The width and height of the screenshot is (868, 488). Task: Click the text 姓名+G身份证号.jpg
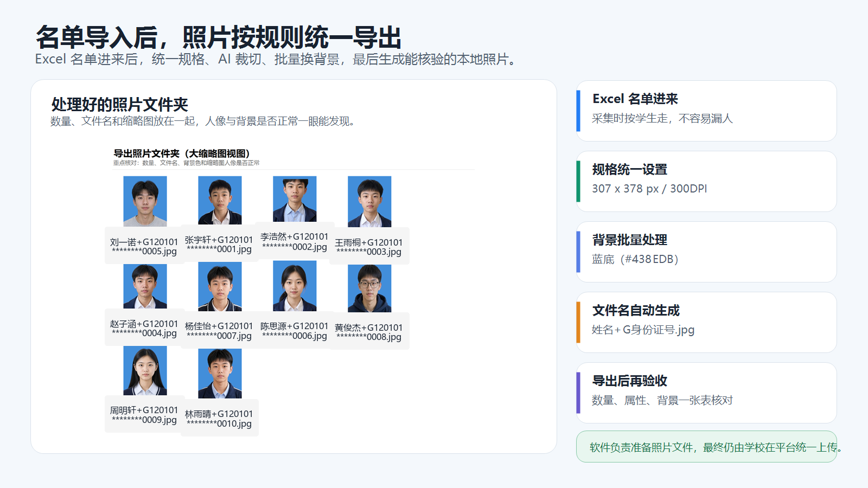click(643, 330)
